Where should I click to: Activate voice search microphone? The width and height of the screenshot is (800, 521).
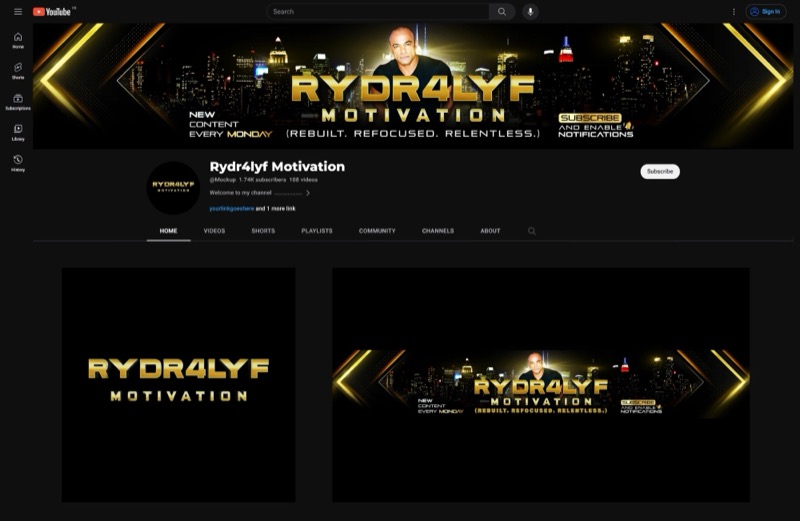[530, 12]
